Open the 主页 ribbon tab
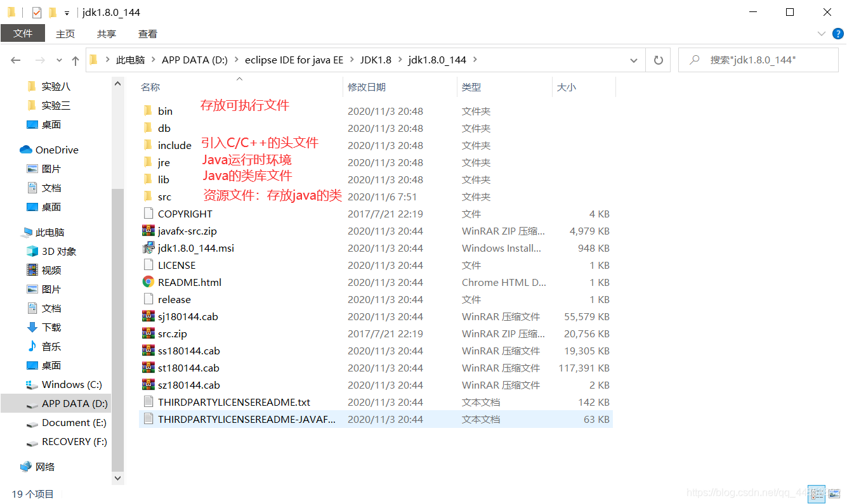 pos(65,34)
